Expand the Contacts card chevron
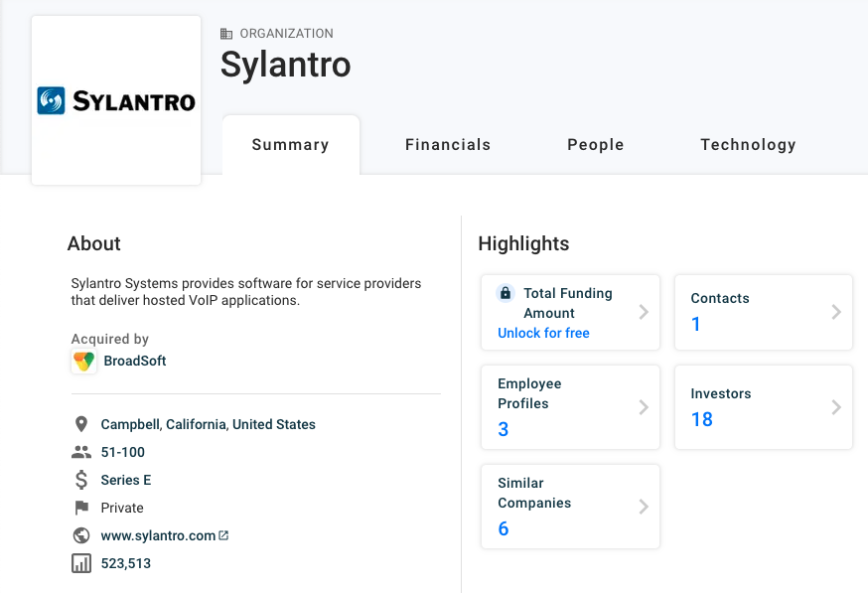The image size is (868, 593). tap(836, 312)
